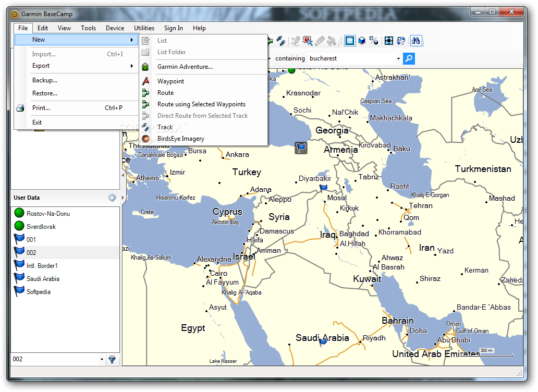Click the footprints icon beside Track
538x392 pixels.
[145, 127]
